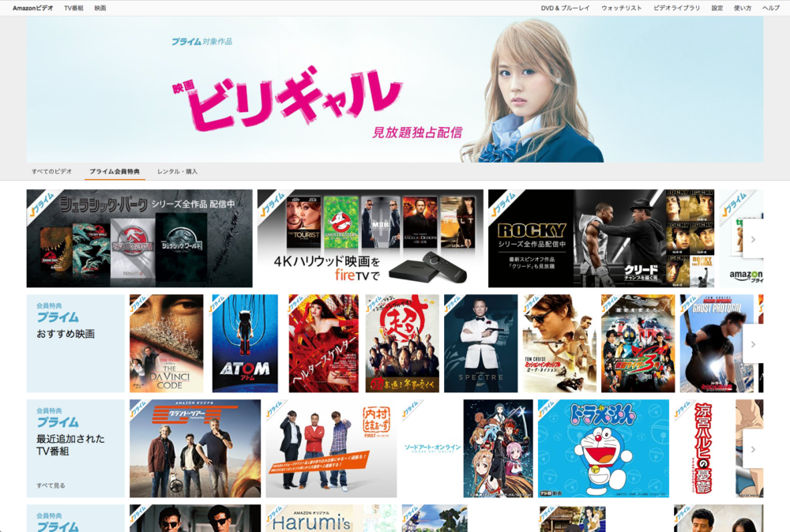Open Mission Impossible Rogue Nation poster
Screen dimensions: 790x532
coord(559,343)
